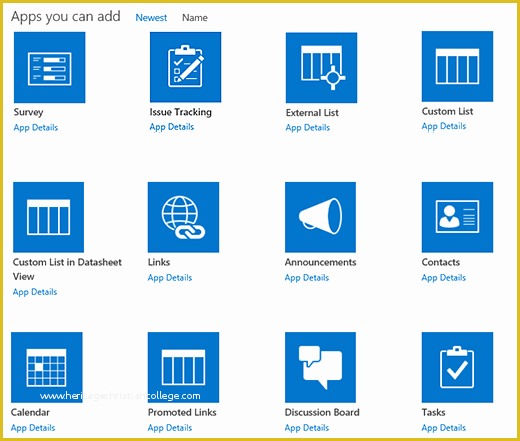Click the Custom List in Datasheet View label

67,269
